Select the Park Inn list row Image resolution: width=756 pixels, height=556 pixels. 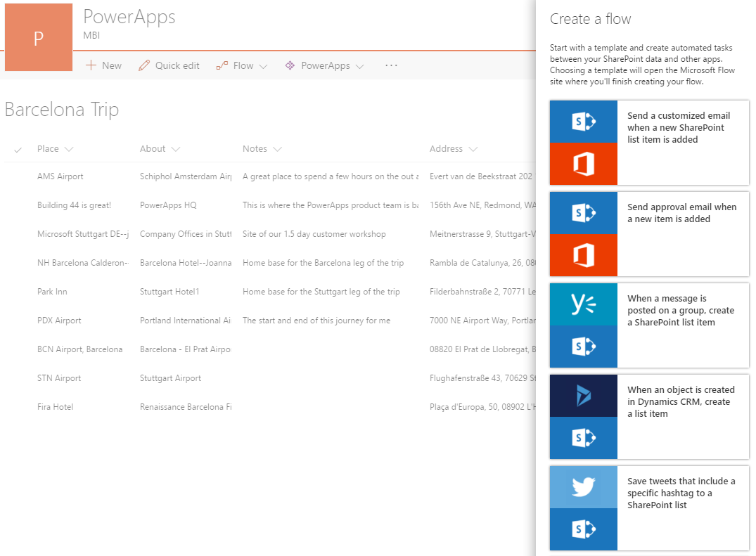(52, 292)
